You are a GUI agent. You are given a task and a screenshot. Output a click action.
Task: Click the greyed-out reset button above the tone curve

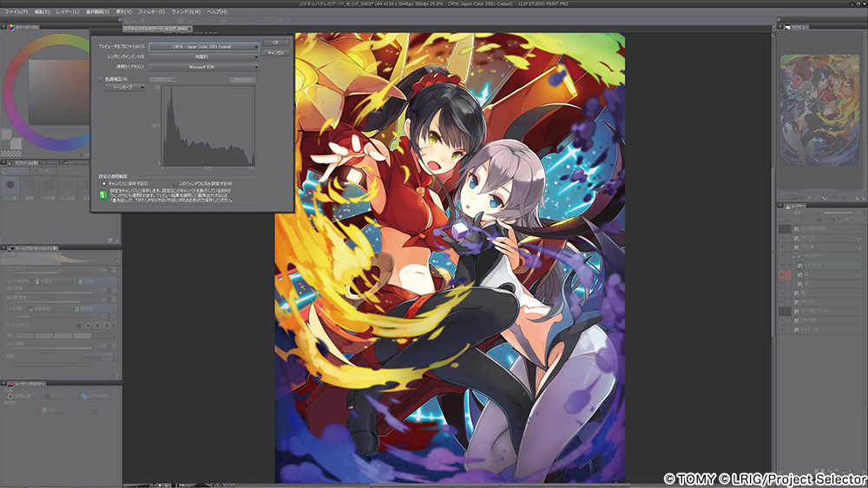point(242,80)
